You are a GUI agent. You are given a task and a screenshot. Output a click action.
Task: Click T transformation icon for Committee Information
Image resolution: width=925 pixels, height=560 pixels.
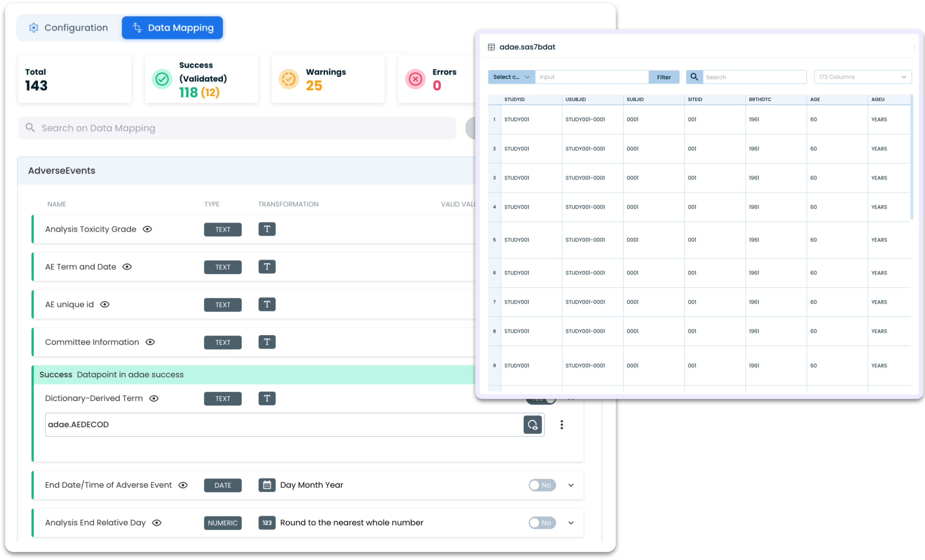[x=267, y=342]
